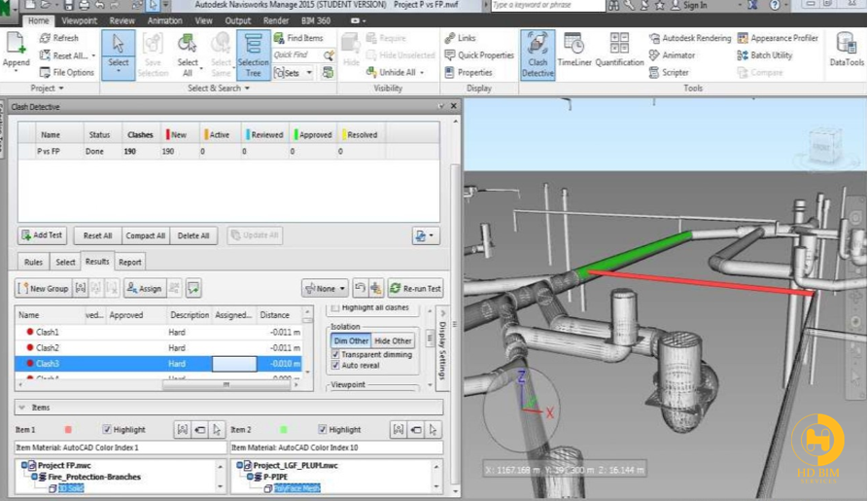868x501 pixels.
Task: Open Find Items
Action: click(297, 38)
